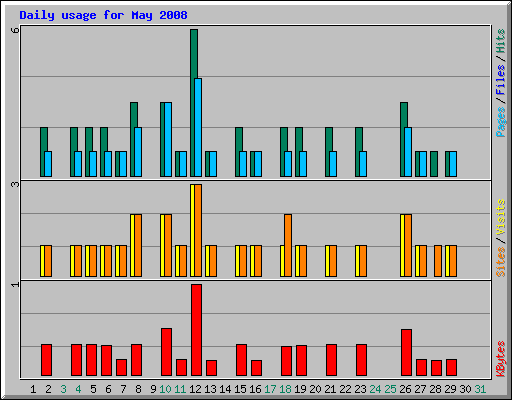The width and height of the screenshot is (512, 400).
Task: Click day label "20" on the x-axis
Action: pos(315,389)
